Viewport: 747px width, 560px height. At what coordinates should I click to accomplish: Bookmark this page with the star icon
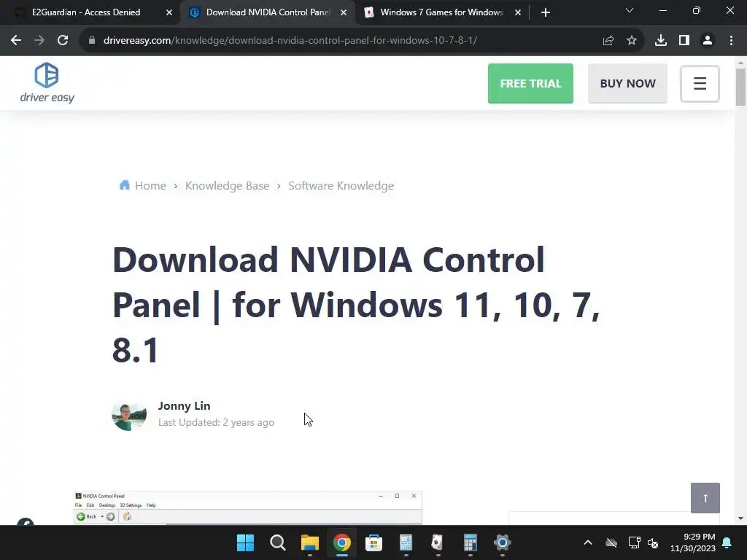pyautogui.click(x=632, y=41)
